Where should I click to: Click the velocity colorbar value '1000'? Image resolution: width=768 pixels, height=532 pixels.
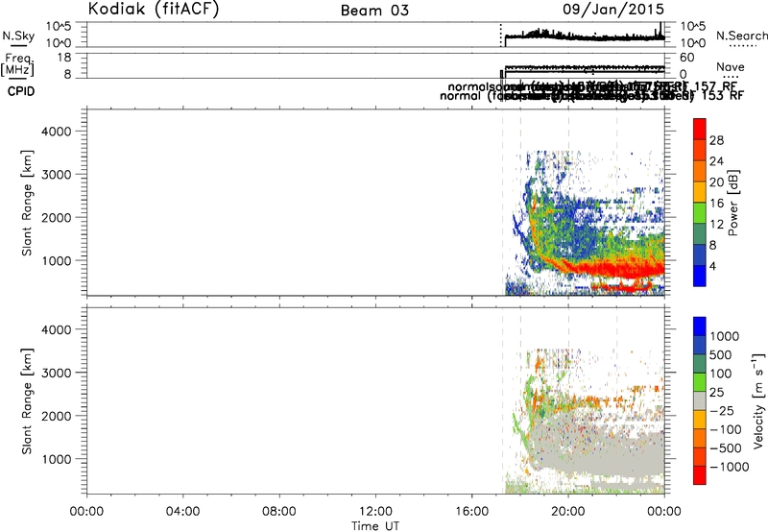pyautogui.click(x=725, y=336)
